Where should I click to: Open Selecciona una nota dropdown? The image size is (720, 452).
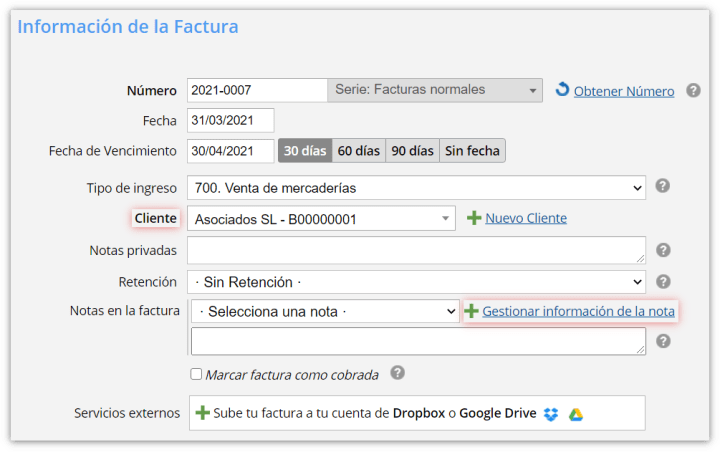325,311
